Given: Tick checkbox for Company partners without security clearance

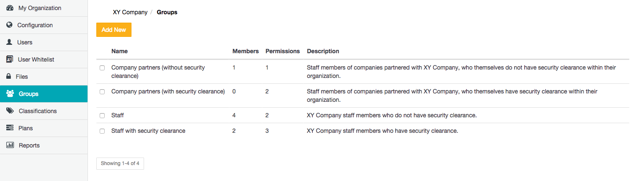Looking at the screenshot, I should (102, 68).
